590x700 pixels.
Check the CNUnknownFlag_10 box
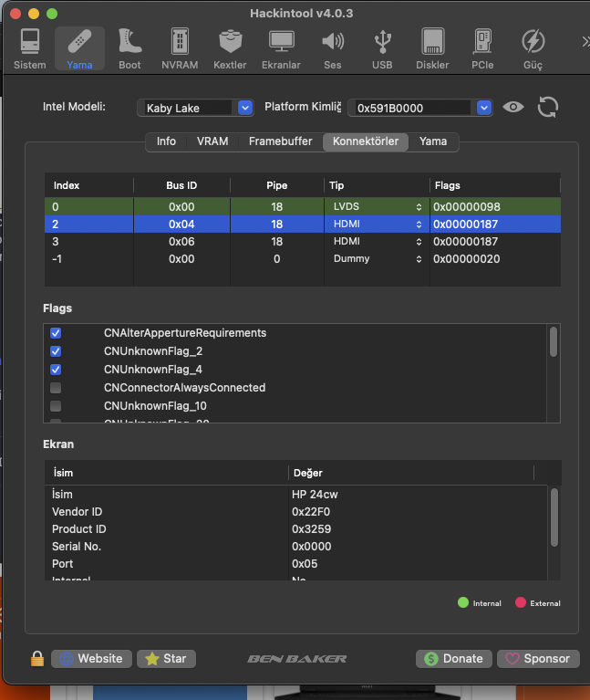click(56, 406)
